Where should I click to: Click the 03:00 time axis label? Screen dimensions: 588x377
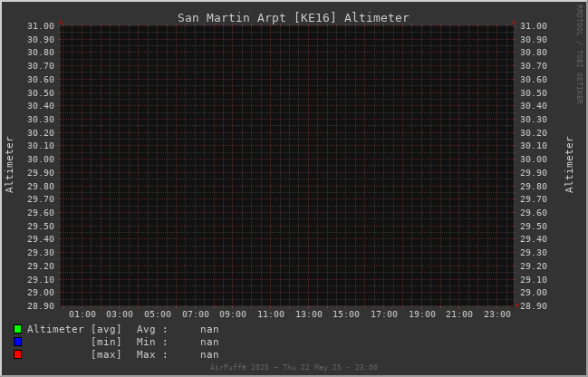click(120, 314)
